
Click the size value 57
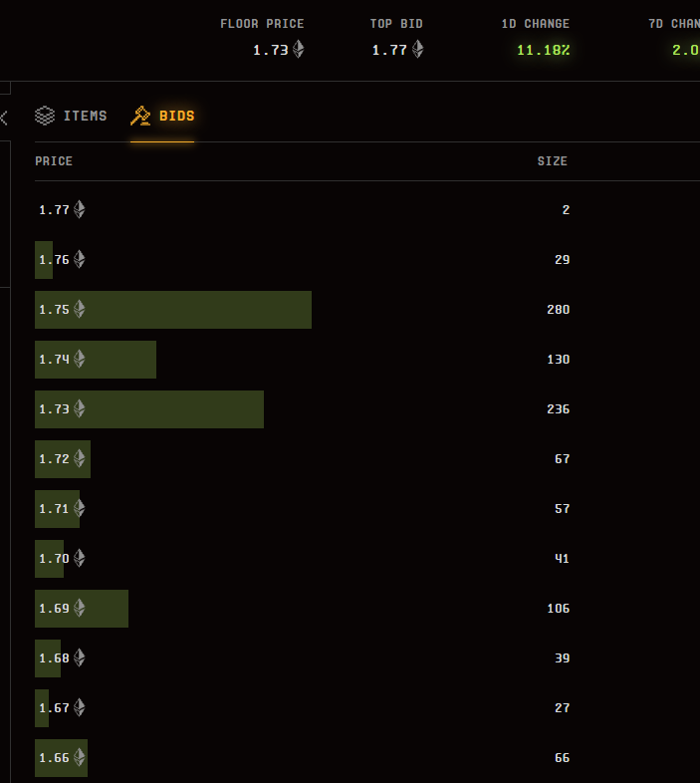[x=563, y=509]
